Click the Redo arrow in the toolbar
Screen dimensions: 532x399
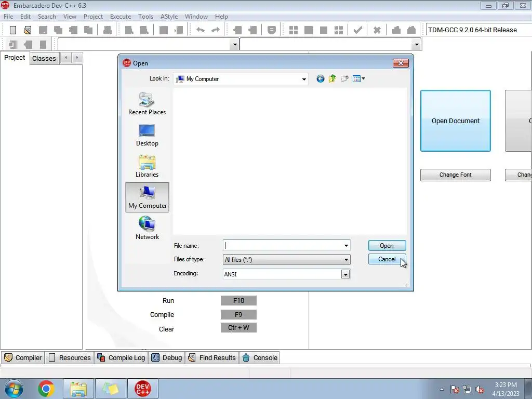[216, 30]
